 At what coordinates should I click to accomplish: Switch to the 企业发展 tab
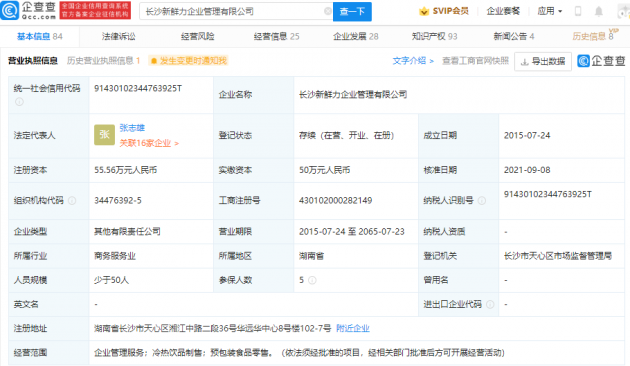coord(356,37)
